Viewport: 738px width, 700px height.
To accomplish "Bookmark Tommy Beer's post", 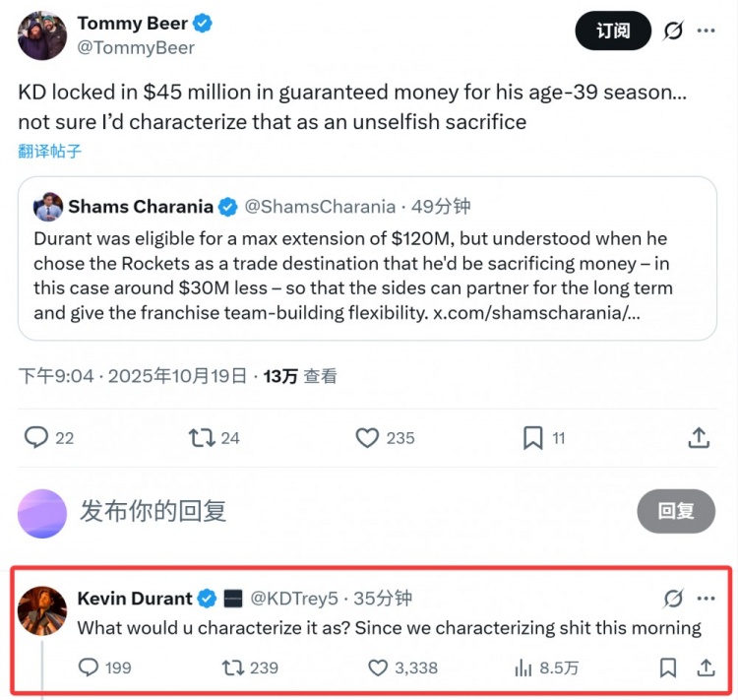I will click(x=532, y=437).
